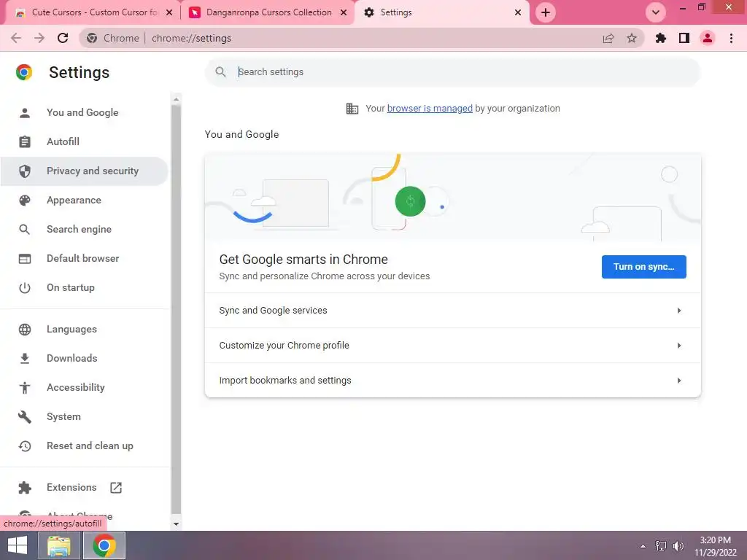This screenshot has width=747, height=560.
Task: Open System settings
Action: tap(63, 416)
